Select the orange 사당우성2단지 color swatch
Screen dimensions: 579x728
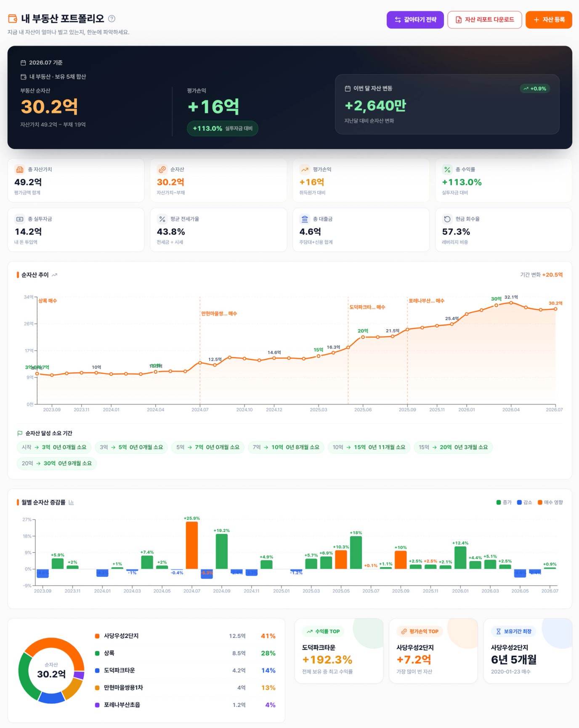click(x=97, y=636)
